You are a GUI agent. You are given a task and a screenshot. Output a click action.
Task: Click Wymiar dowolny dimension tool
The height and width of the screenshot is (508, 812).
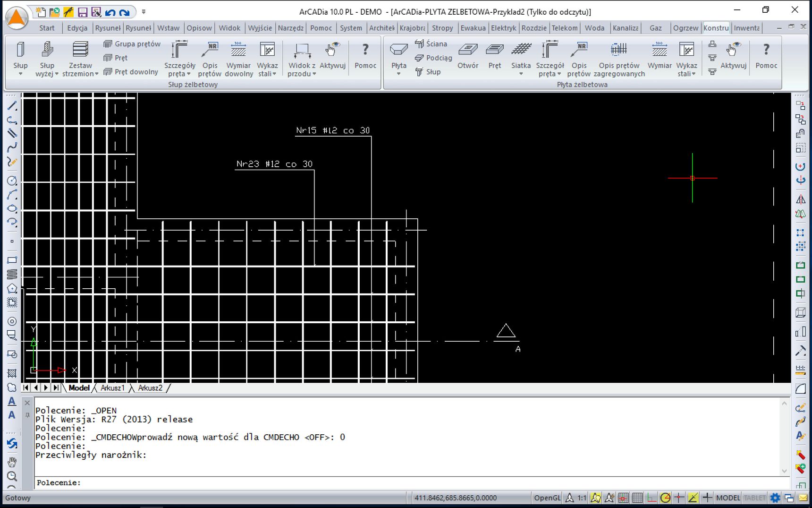239,59
